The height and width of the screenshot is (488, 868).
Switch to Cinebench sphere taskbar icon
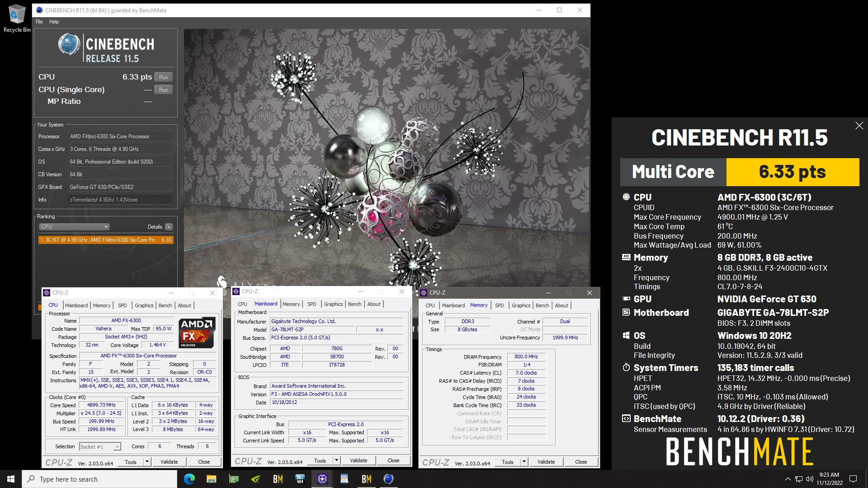click(388, 479)
